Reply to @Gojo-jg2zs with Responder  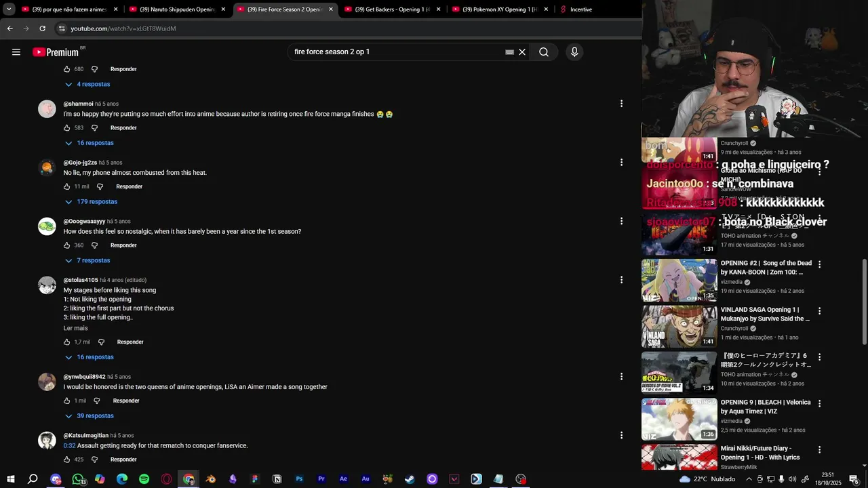[x=129, y=186]
